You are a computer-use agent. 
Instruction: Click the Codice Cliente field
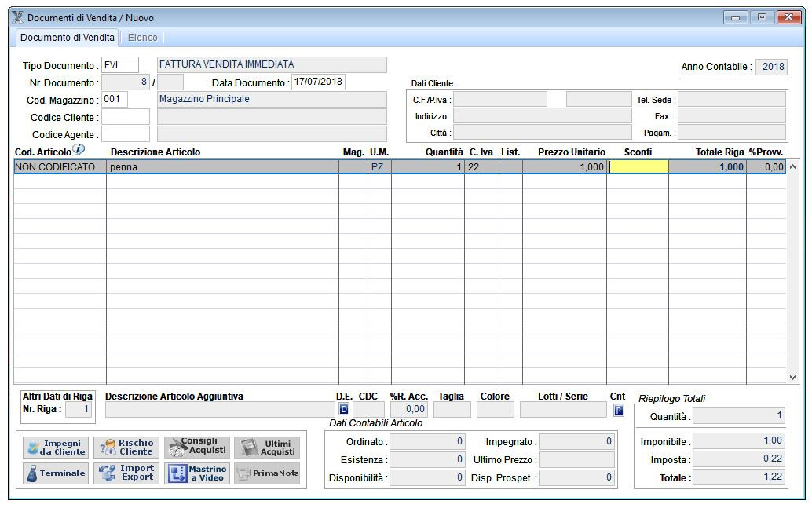pyautogui.click(x=126, y=117)
